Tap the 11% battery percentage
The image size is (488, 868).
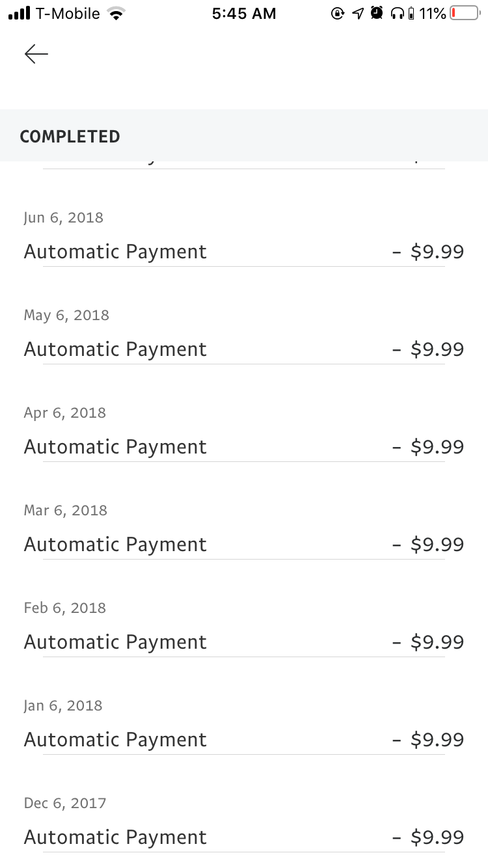pos(433,14)
